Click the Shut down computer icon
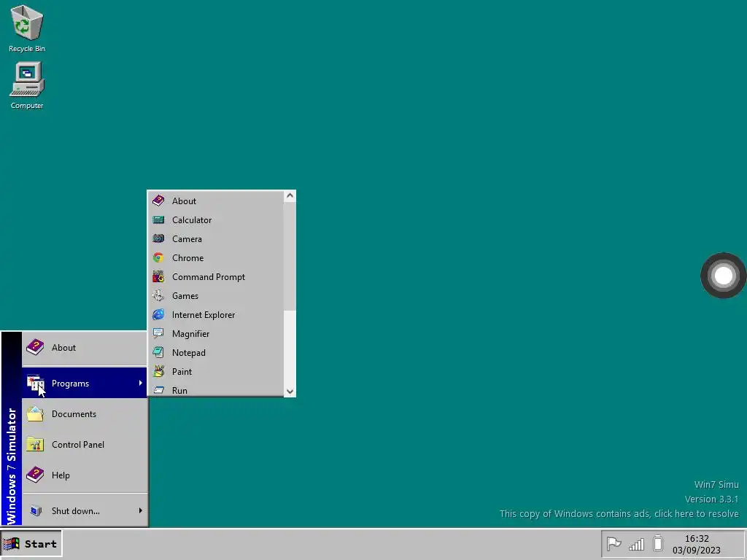This screenshot has height=560, width=747. coord(36,510)
